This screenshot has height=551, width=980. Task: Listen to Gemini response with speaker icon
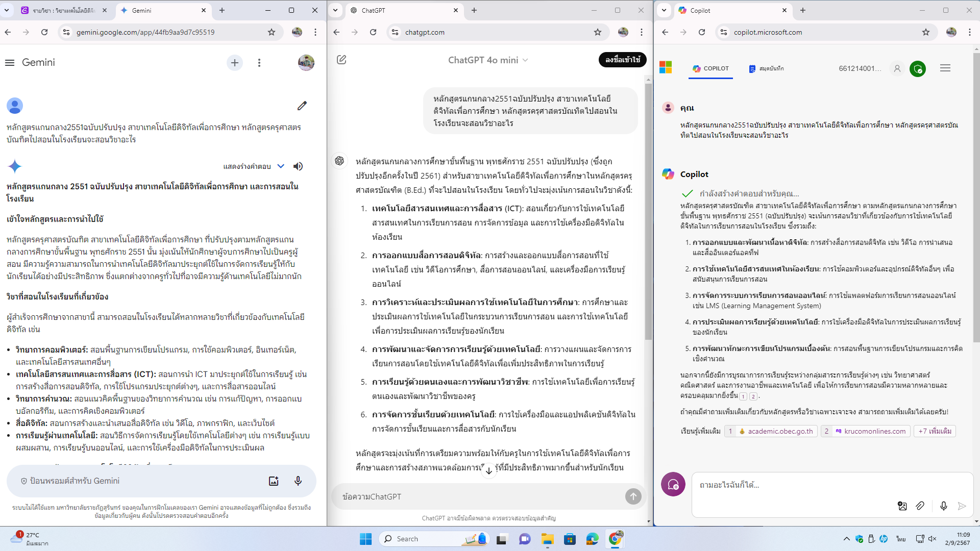(298, 166)
